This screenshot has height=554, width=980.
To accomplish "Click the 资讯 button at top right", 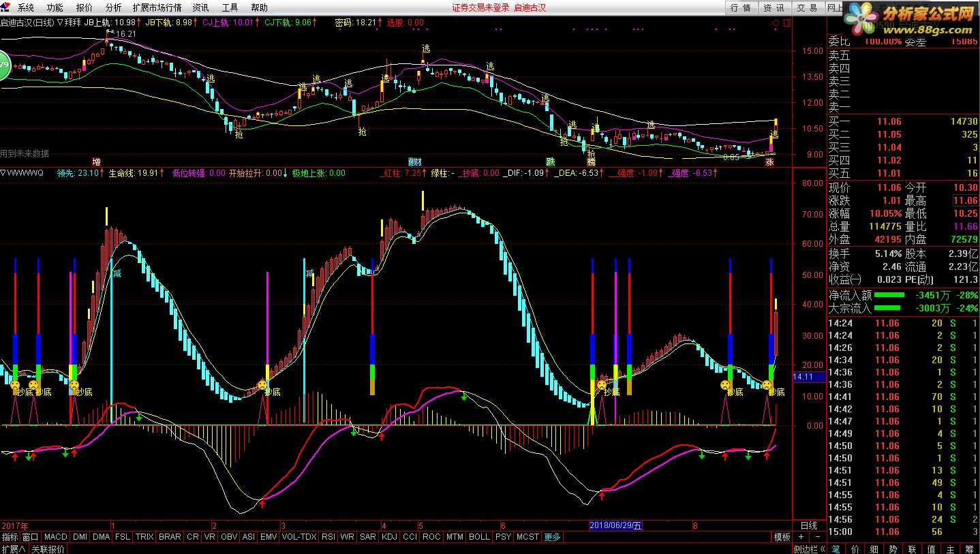I will 774,7.
